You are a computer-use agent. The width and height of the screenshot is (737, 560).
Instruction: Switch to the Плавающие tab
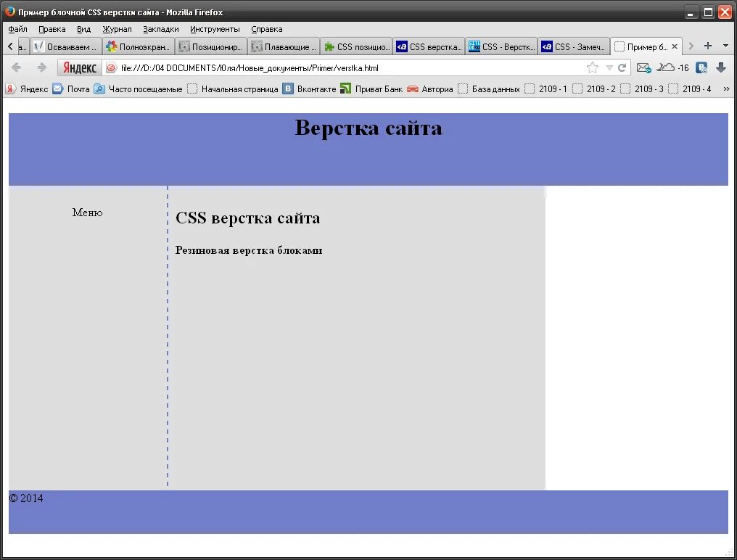pos(284,46)
